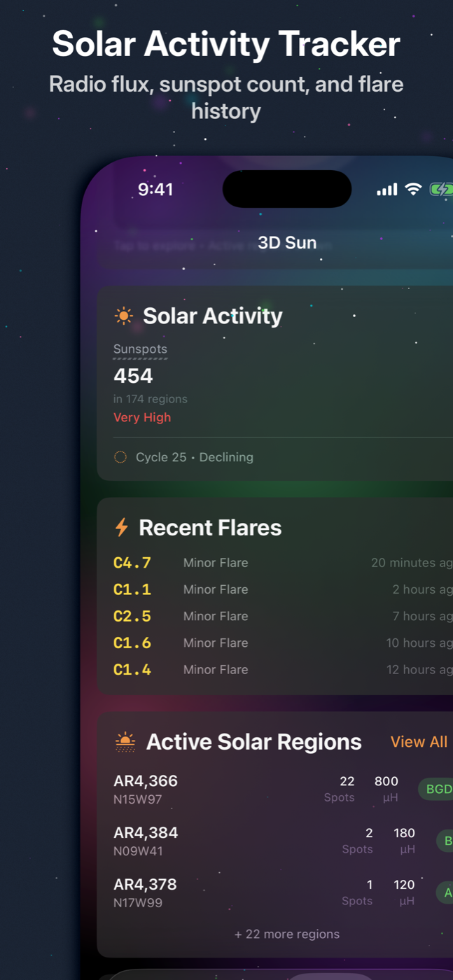Viewport: 453px width, 980px height.
Task: Expand the '+ 22 more regions' list
Action: (x=287, y=934)
